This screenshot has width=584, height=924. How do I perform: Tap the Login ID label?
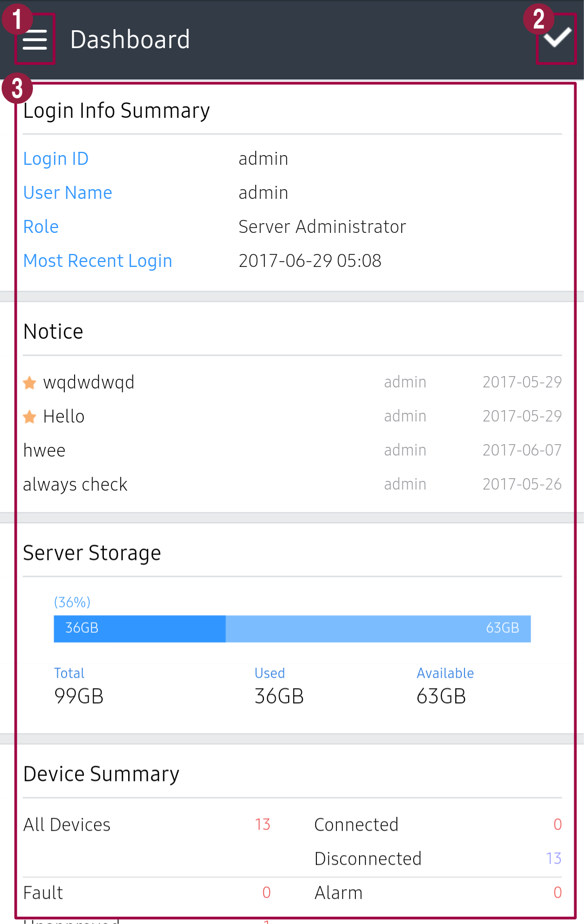tap(56, 158)
